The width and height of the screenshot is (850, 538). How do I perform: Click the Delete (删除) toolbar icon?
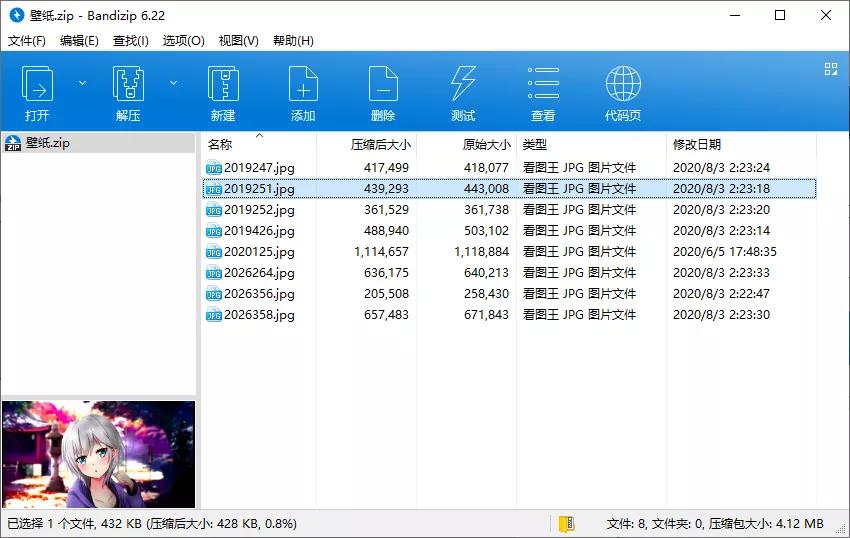383,84
